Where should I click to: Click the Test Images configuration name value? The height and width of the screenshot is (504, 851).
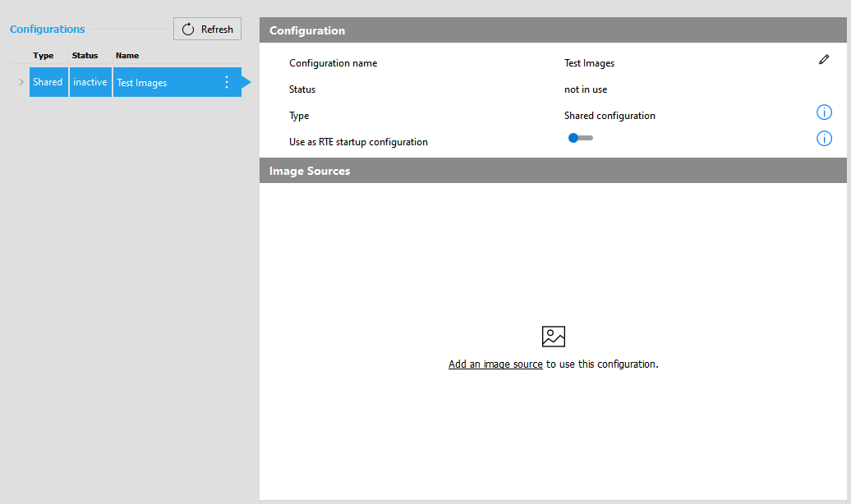(x=589, y=63)
